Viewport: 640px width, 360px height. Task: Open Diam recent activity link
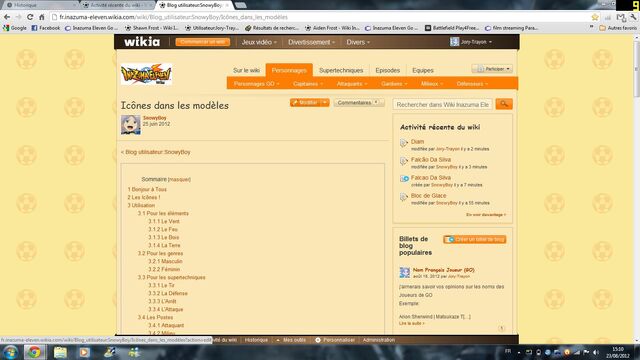[x=417, y=142]
